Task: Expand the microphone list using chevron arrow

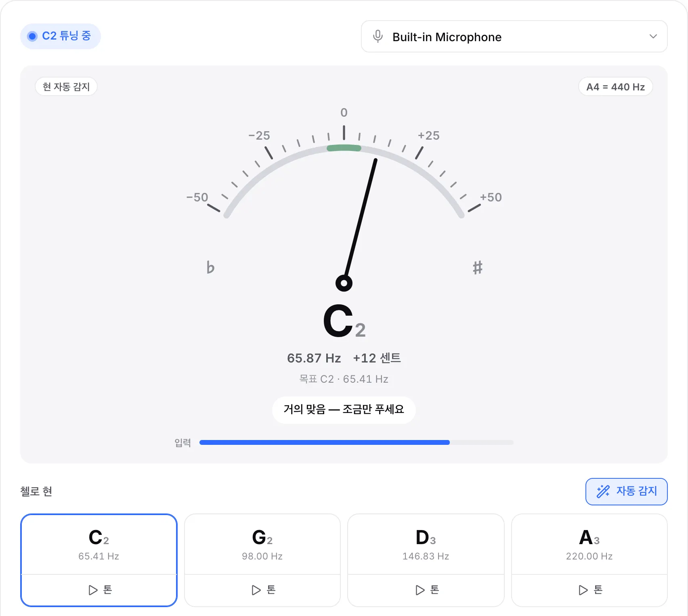Action: [653, 36]
